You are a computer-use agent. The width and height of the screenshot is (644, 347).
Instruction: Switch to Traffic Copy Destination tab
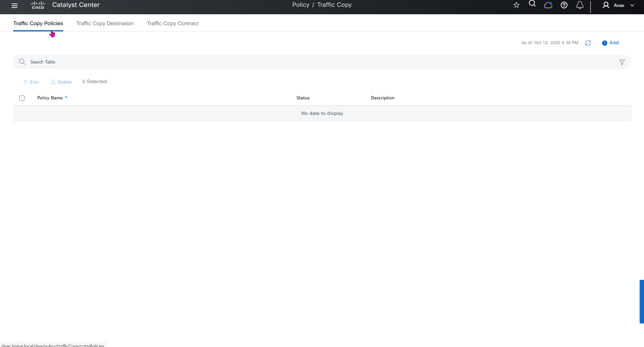(105, 23)
